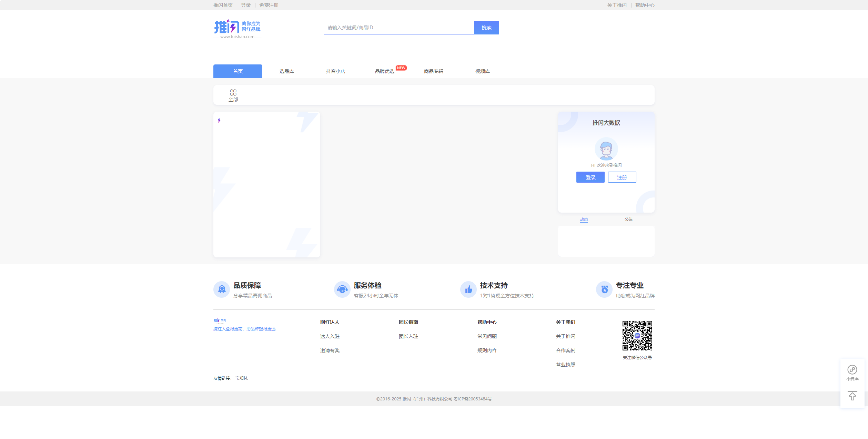Open the 小程序 mini-program icon
Image resolution: width=868 pixels, height=439 pixels.
[x=852, y=370]
